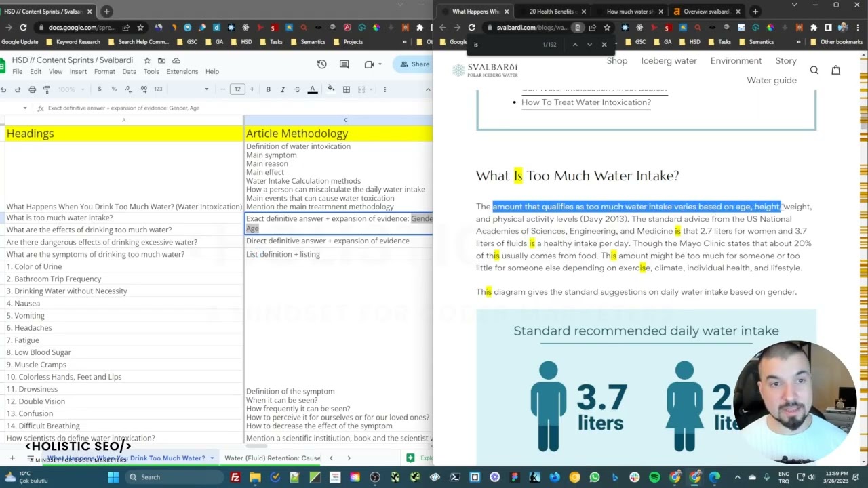
Task: Click the undo icon in Sheets toolbar
Action: click(3, 89)
